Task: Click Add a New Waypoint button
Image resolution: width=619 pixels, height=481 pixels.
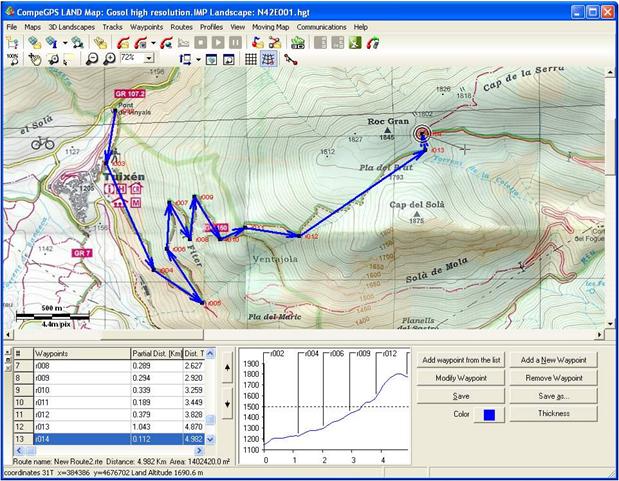Action: [553, 360]
